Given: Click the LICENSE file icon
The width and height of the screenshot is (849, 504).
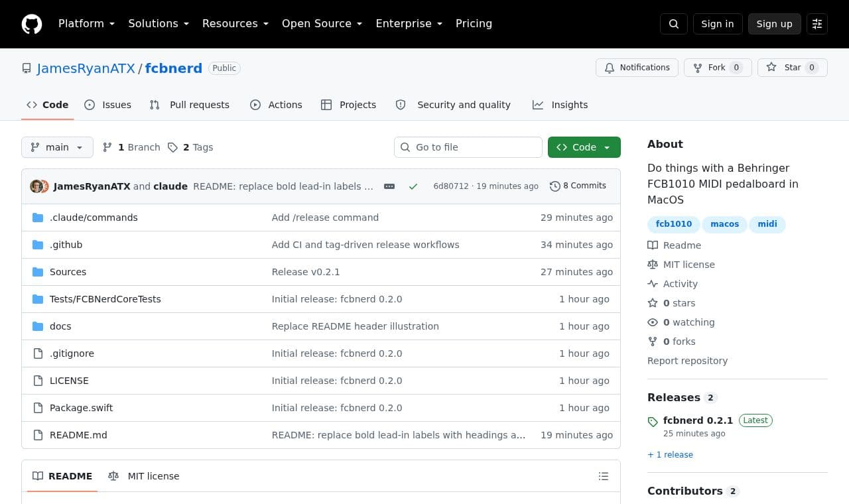Looking at the screenshot, I should tap(38, 381).
